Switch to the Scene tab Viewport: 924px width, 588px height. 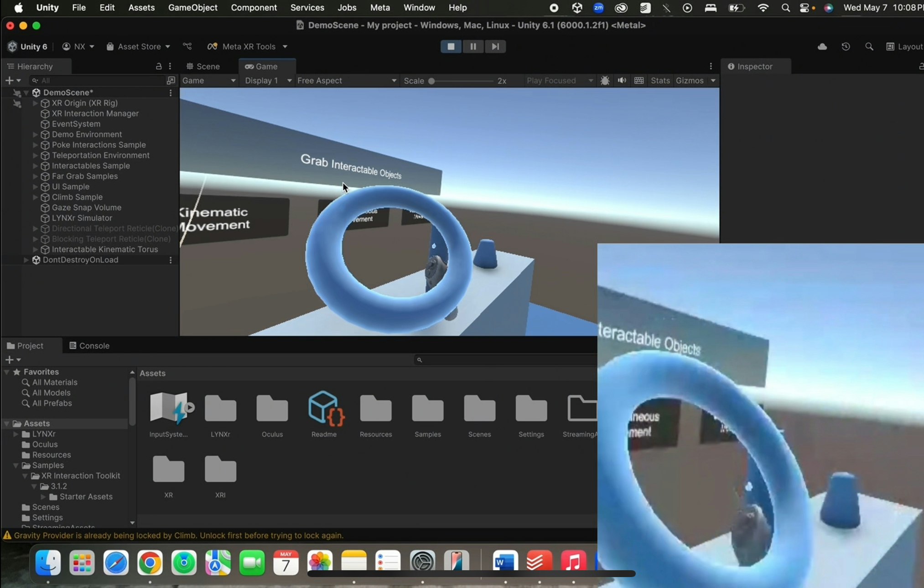(x=203, y=66)
